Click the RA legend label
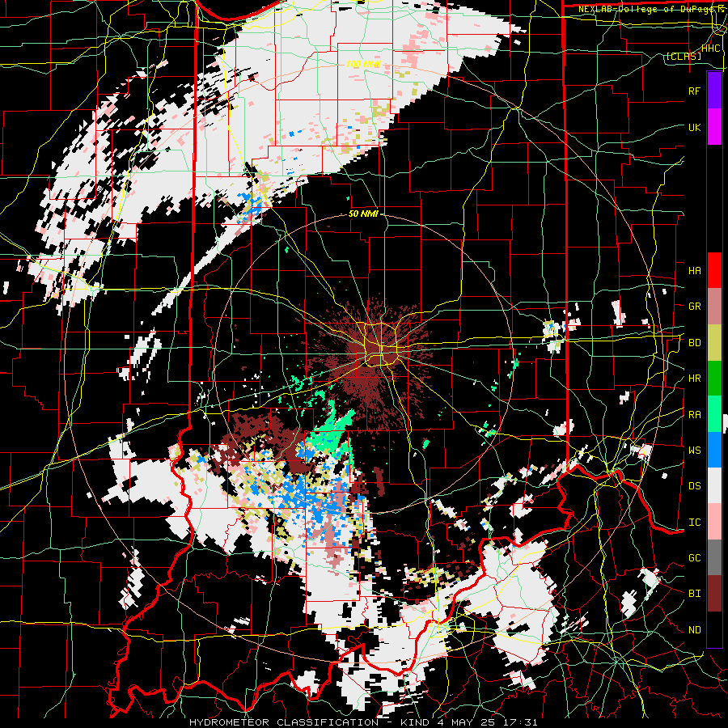The image size is (728, 728). pos(694,414)
